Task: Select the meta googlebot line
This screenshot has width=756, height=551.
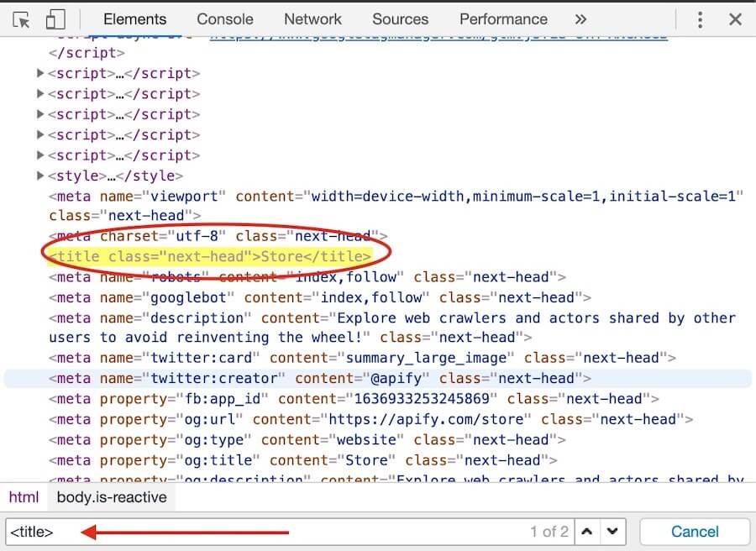Action: (x=320, y=297)
